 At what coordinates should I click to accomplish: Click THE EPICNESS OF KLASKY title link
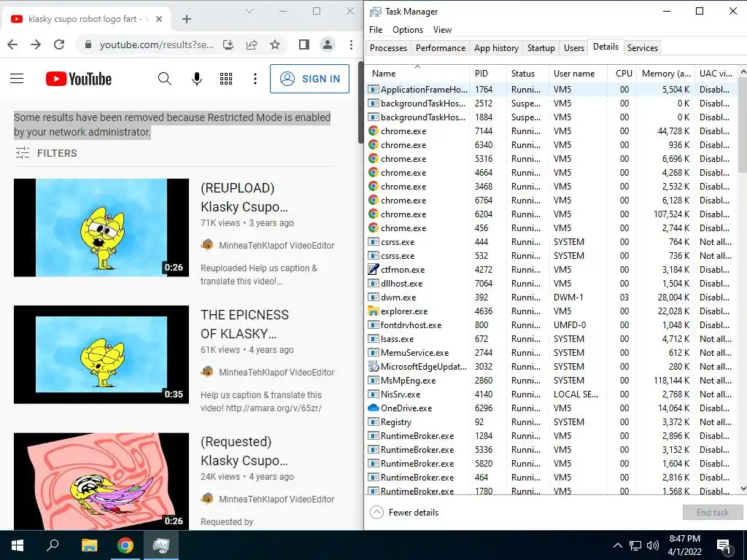244,324
